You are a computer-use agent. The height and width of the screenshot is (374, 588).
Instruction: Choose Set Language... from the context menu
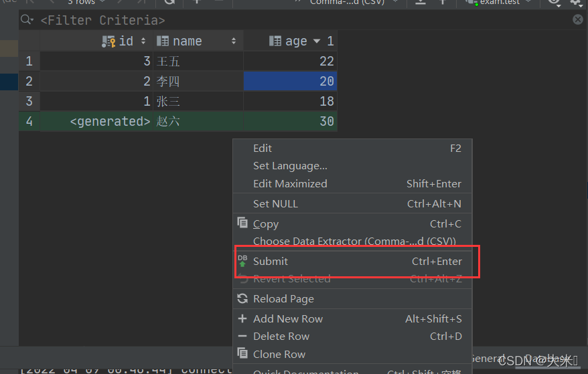[x=352, y=166]
